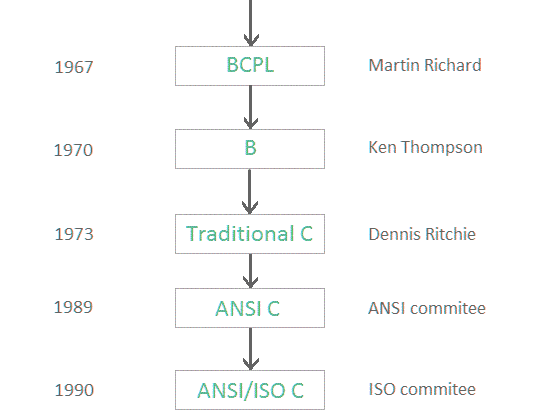
Task: Click arrow from ANSI C to ANSI/ISO C
Action: (x=251, y=349)
